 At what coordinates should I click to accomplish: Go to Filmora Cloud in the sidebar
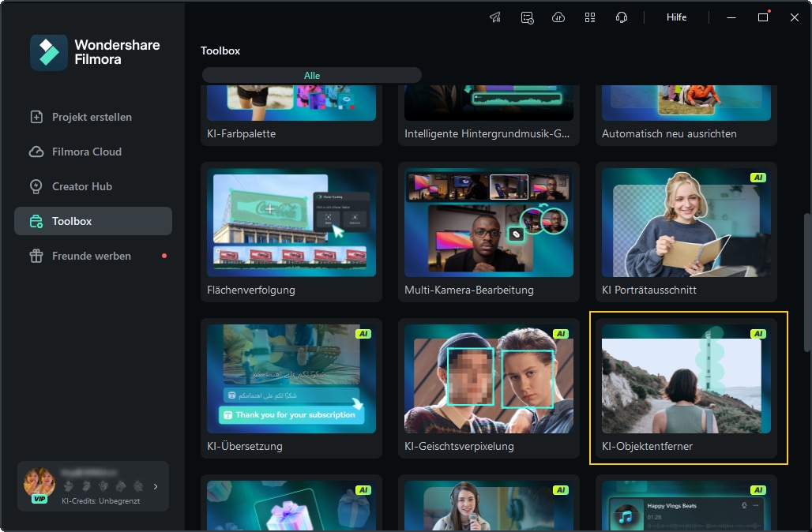(93, 152)
